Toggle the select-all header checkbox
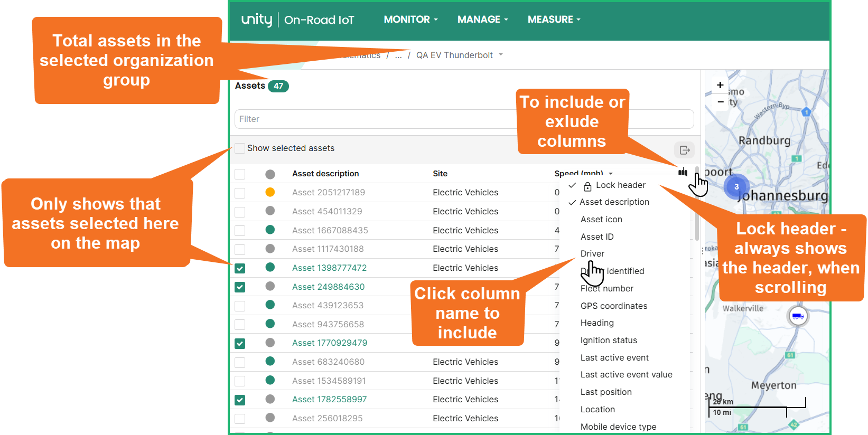868x435 pixels. coord(240,174)
